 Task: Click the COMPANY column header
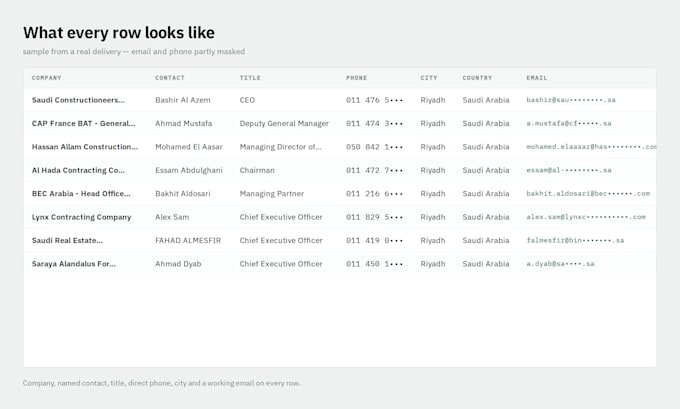pos(46,78)
